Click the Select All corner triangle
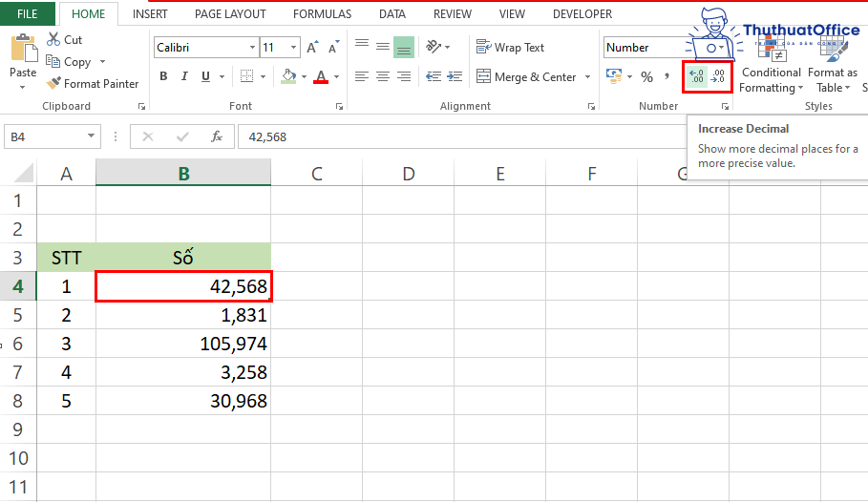The width and height of the screenshot is (868, 502). click(23, 174)
